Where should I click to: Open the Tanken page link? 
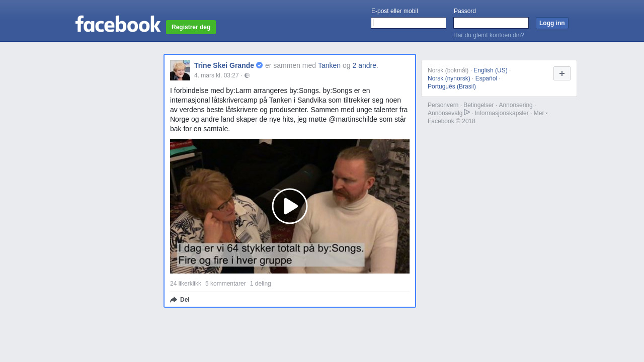tap(329, 65)
